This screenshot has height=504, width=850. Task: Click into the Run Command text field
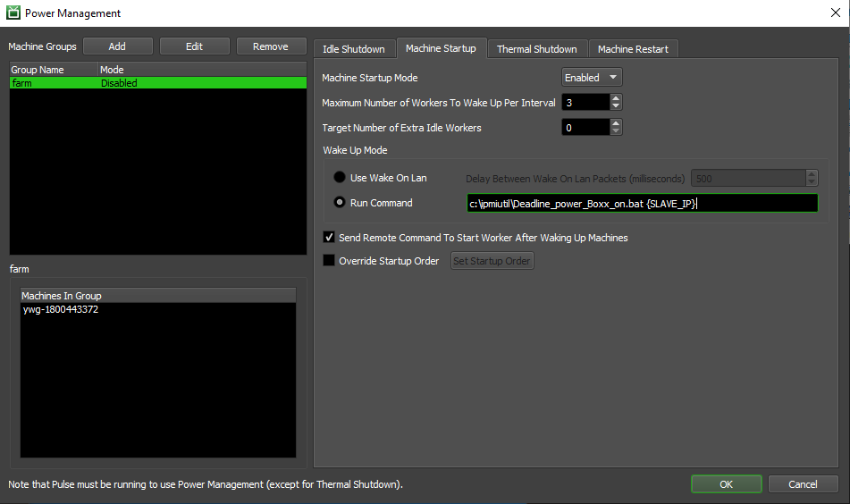coord(642,204)
